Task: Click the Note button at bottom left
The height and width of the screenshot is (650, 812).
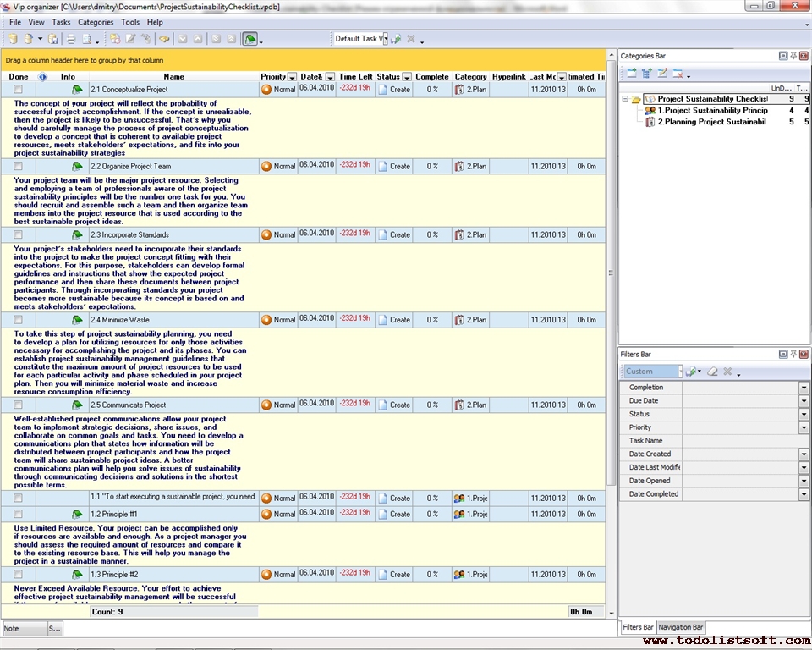Action: [23, 628]
